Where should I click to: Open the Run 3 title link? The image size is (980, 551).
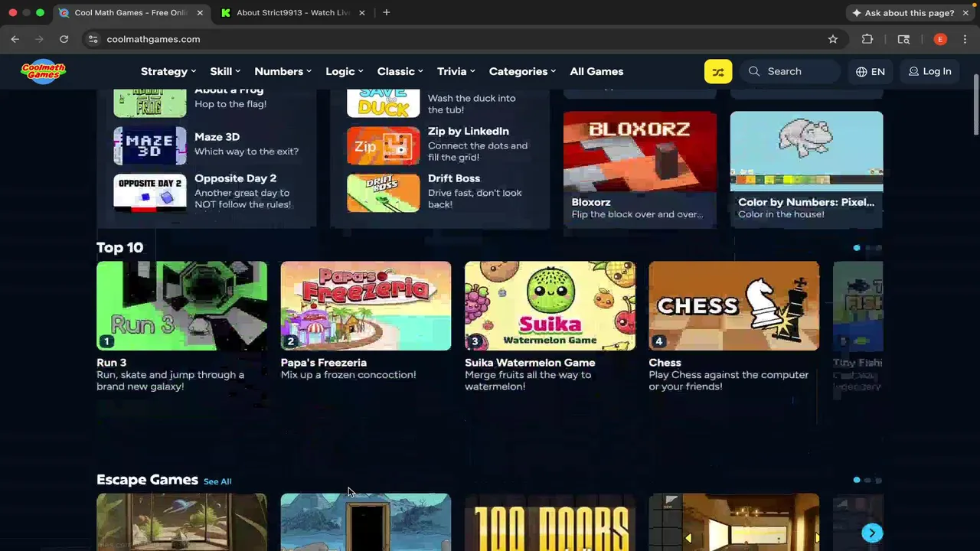pos(111,363)
